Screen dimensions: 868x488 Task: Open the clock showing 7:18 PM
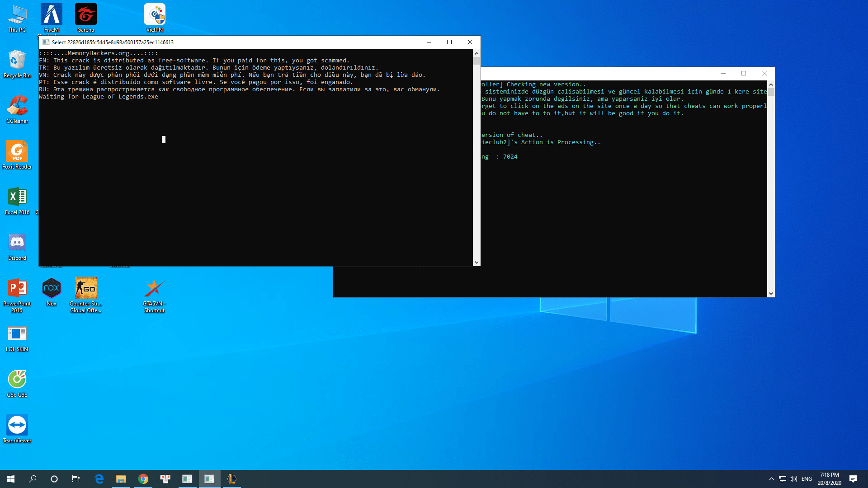(x=829, y=479)
